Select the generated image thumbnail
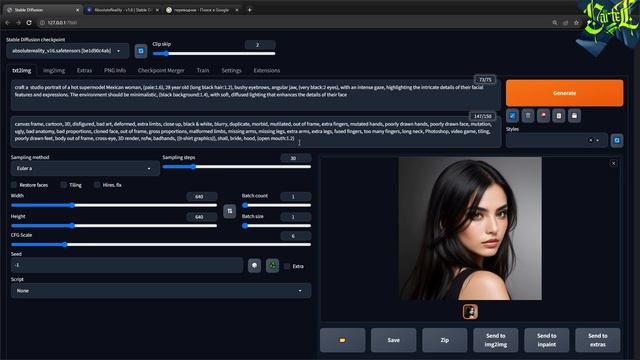 [x=470, y=312]
